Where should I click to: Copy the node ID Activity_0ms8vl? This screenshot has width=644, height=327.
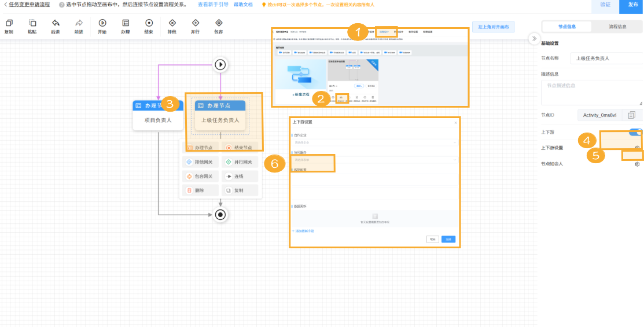(631, 115)
